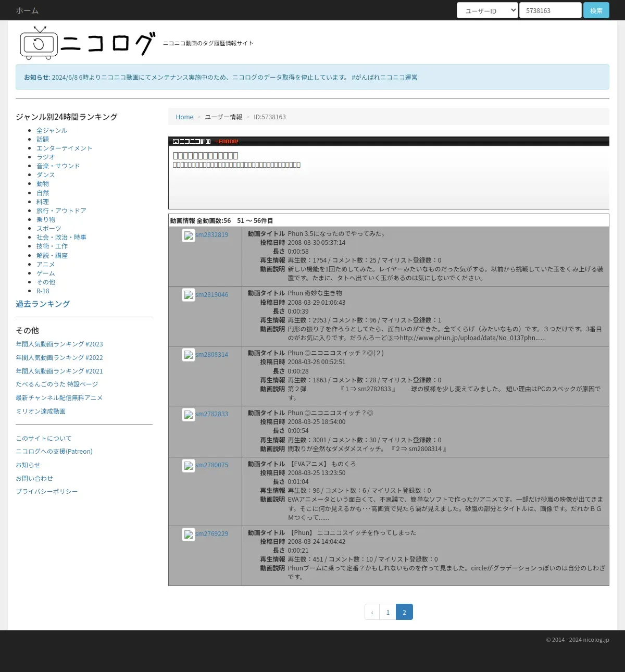Screen dimensions: 625x672
Task: Open video link sm2832819
Action: (212, 234)
